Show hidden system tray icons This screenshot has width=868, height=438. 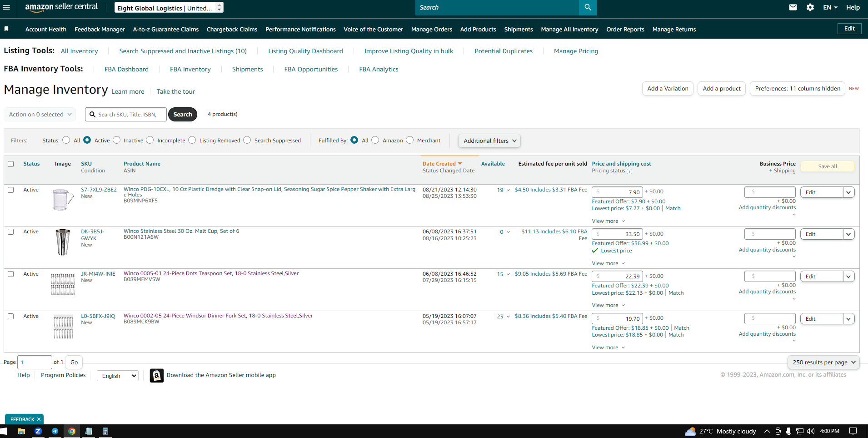pos(767,431)
